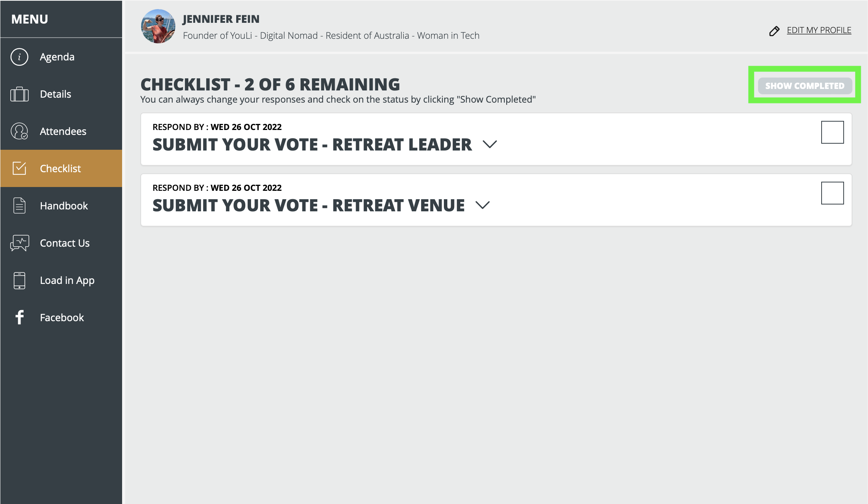This screenshot has width=868, height=504.
Task: Click the Facebook logo icon
Action: pos(19,317)
